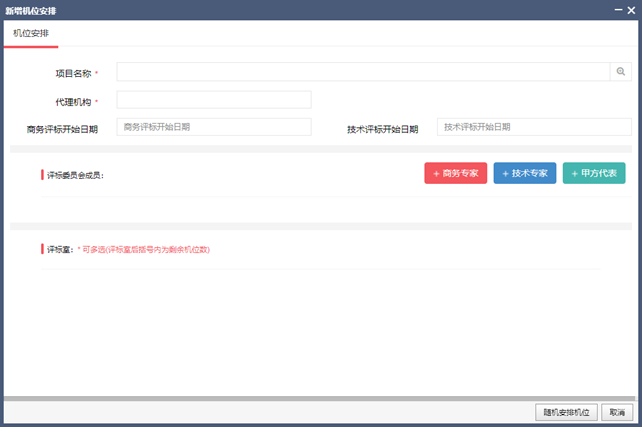Cancel the dialog using 取消

click(x=617, y=412)
